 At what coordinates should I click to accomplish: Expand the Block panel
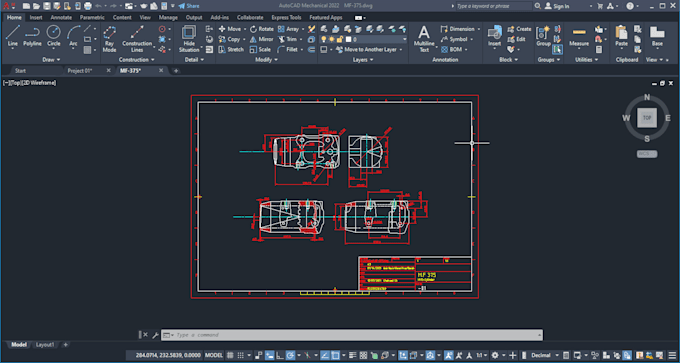pyautogui.click(x=508, y=59)
